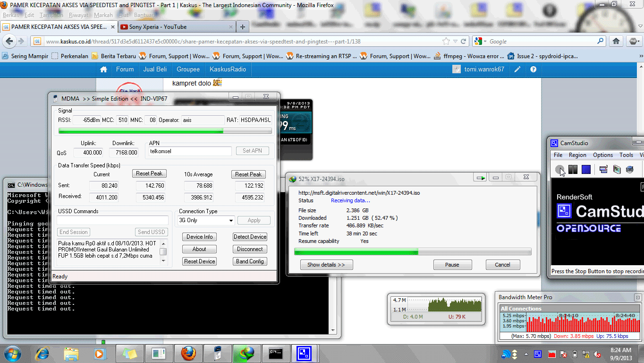Open CamStudio Options menu
The image size is (644, 363).
coord(603,155)
